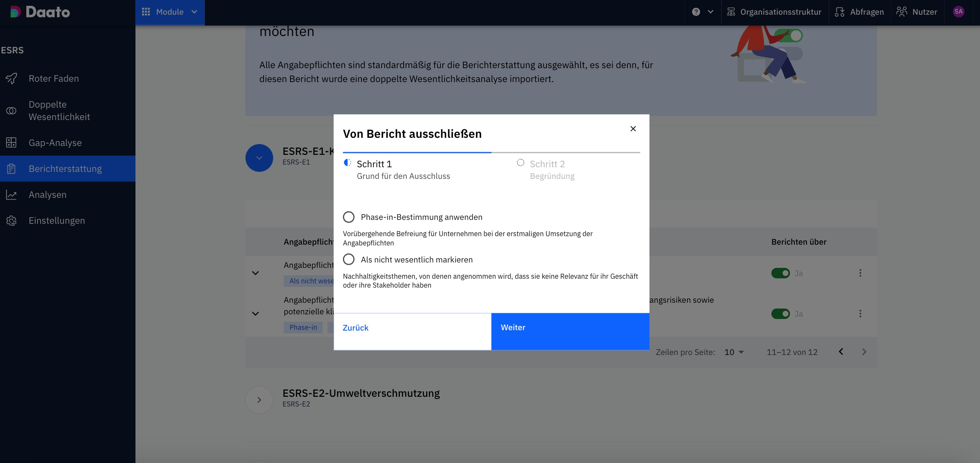Change the Zeilen pro Seite dropdown
This screenshot has width=980, height=463.
734,352
